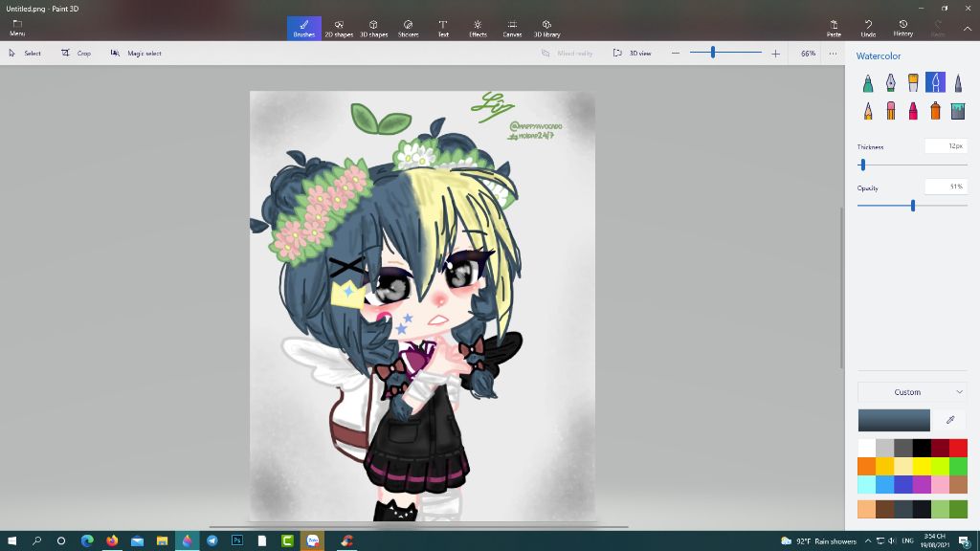Click the Opacity value field
980x551 pixels.
pos(947,187)
